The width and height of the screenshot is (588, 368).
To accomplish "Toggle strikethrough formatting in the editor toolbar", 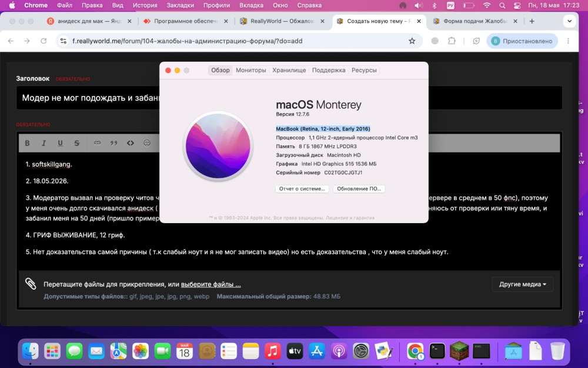I will pos(77,143).
